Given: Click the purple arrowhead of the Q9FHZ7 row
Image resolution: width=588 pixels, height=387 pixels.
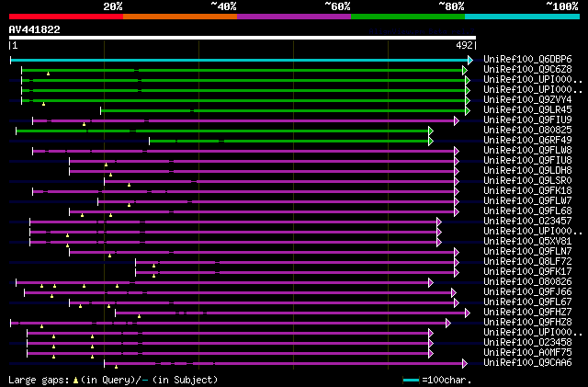Looking at the screenshot, I should pyautogui.click(x=468, y=313).
